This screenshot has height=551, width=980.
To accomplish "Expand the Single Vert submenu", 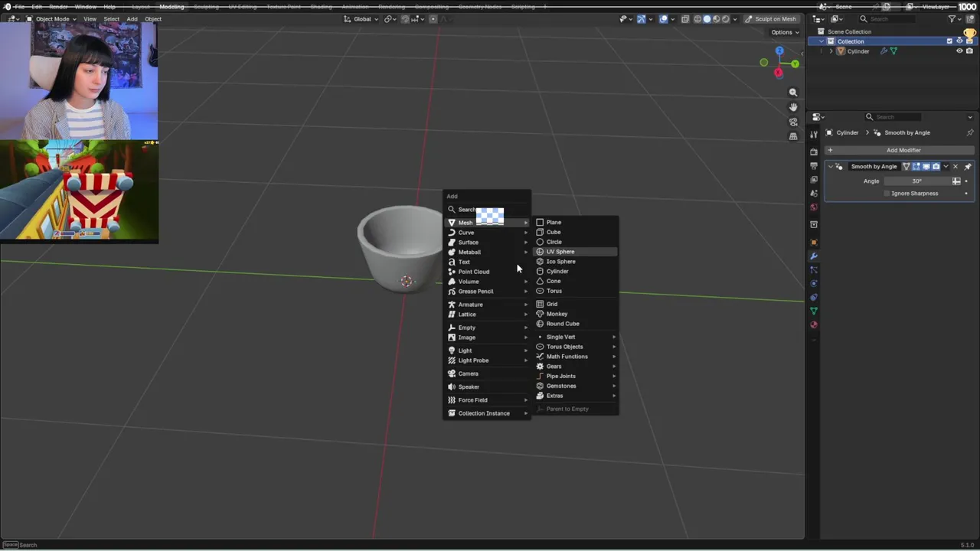I will pyautogui.click(x=575, y=337).
